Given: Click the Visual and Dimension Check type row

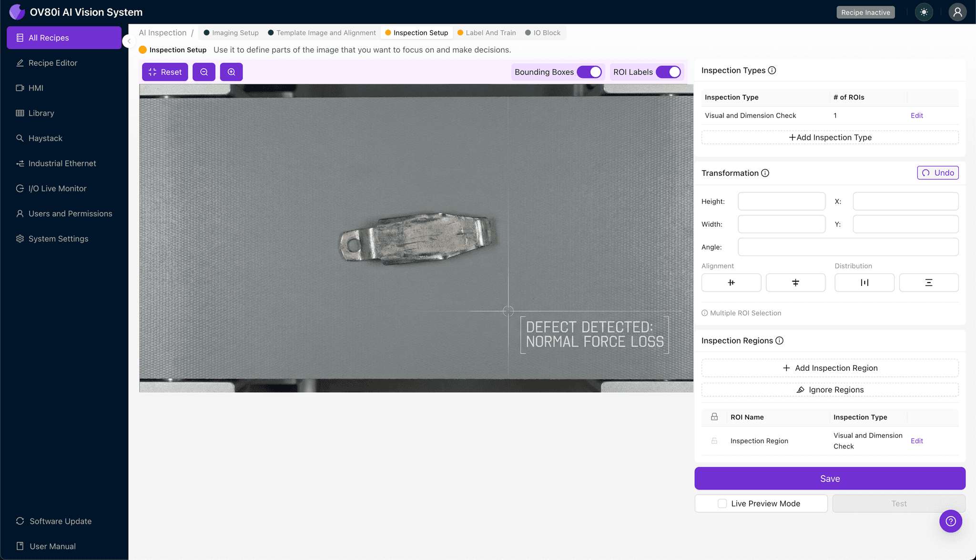Looking at the screenshot, I should pos(830,115).
